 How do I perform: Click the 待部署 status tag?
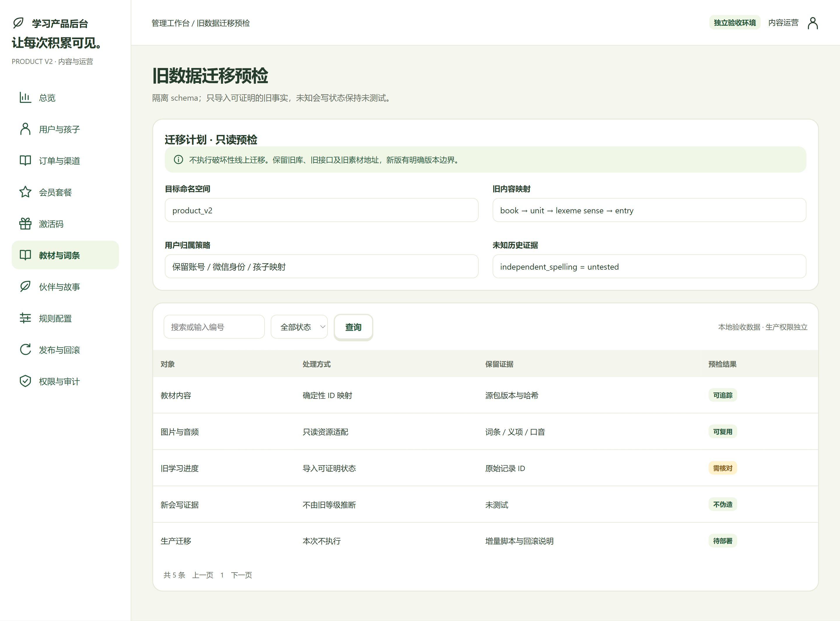tap(723, 540)
